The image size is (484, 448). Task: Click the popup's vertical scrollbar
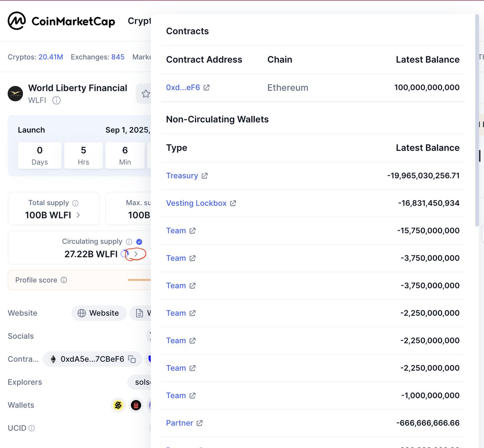477,120
